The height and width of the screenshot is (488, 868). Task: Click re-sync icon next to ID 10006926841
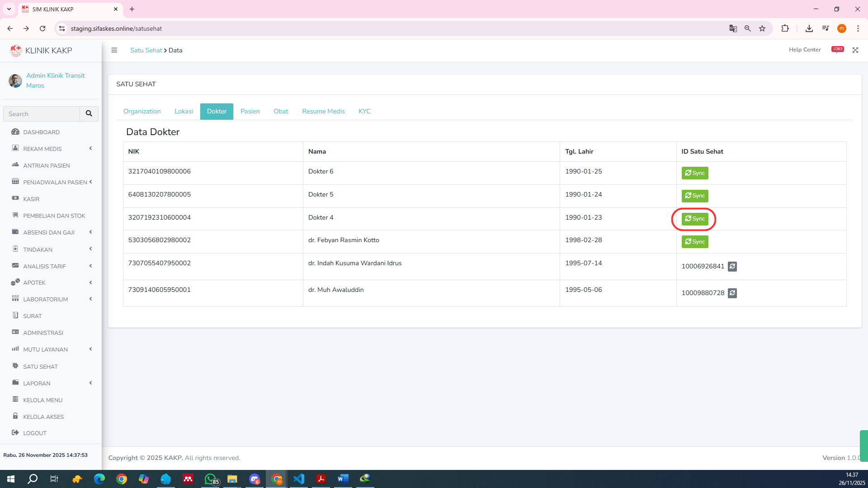732,267
